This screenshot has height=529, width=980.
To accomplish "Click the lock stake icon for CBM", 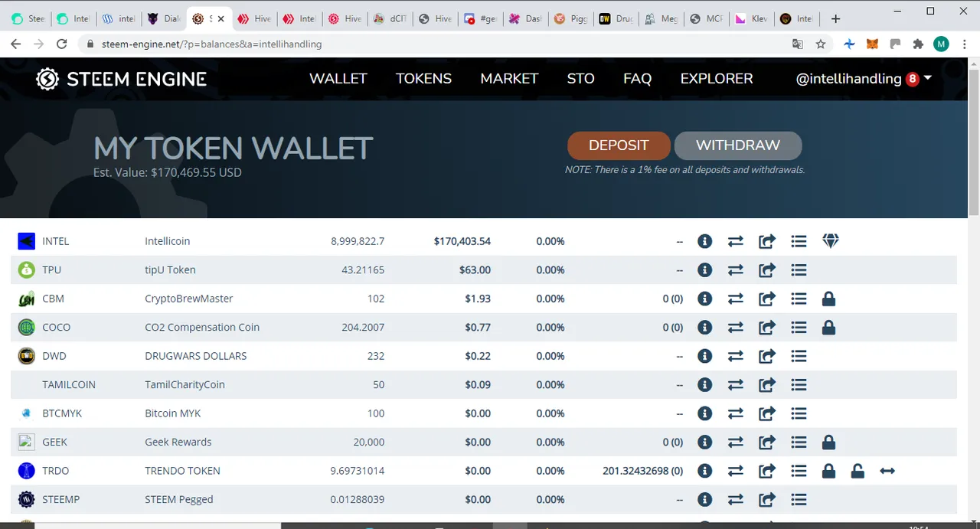I will [828, 299].
